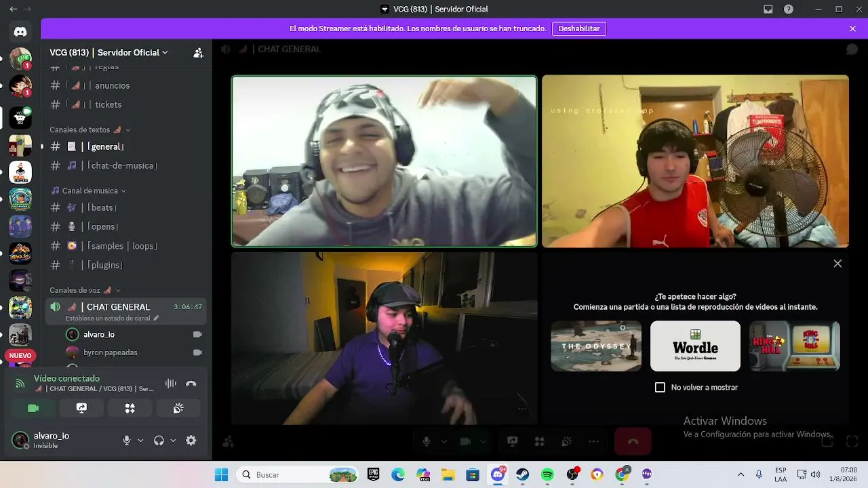The height and width of the screenshot is (488, 868).
Task: Open the VCG 813 server icon in the sidebar
Action: coord(20,117)
